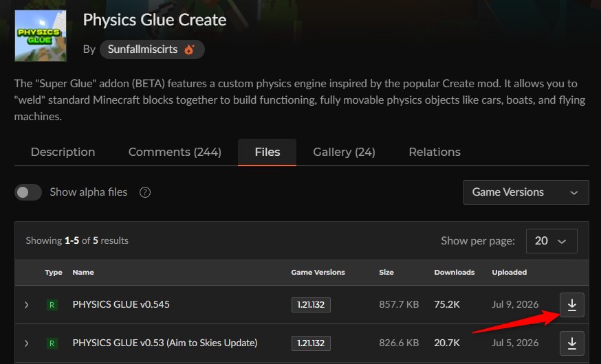Viewport: 601px width, 364px height.
Task: Open the Game Versions dropdown
Action: click(526, 192)
